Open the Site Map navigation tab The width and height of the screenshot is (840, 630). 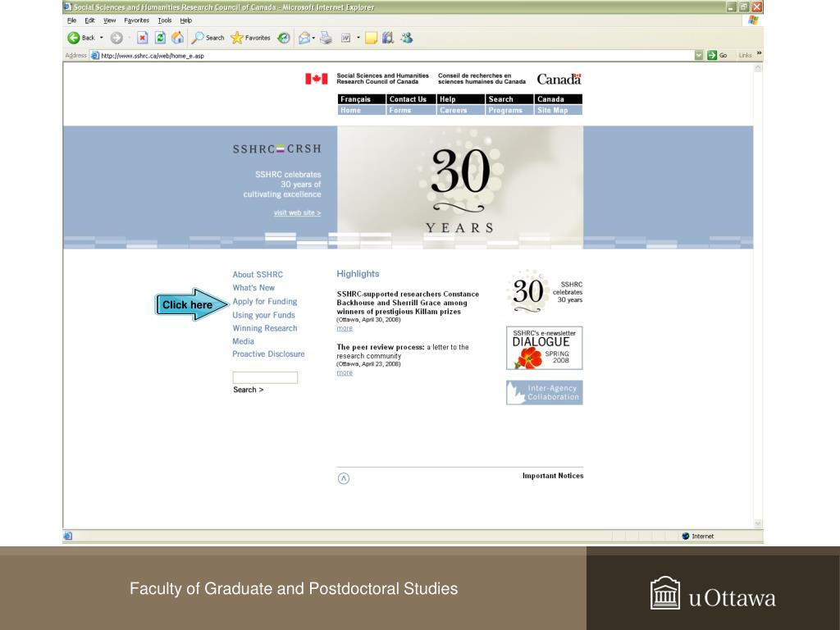coord(558,110)
